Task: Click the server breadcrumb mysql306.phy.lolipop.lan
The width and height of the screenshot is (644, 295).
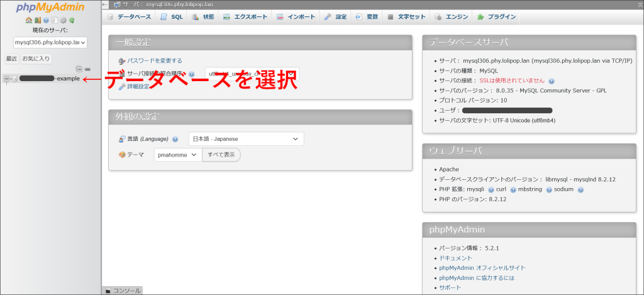Action: 180,4
